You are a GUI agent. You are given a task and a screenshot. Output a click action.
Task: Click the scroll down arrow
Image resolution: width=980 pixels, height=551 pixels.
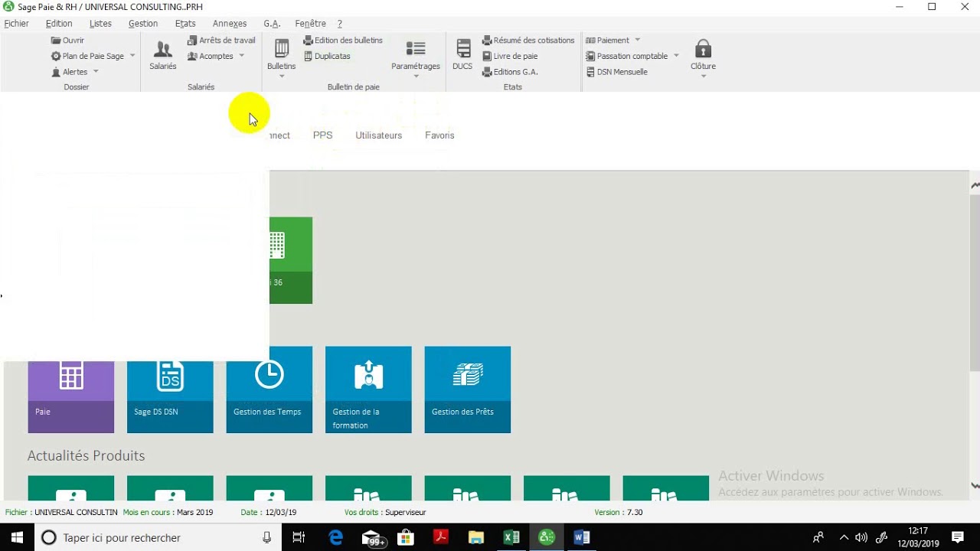tap(975, 485)
